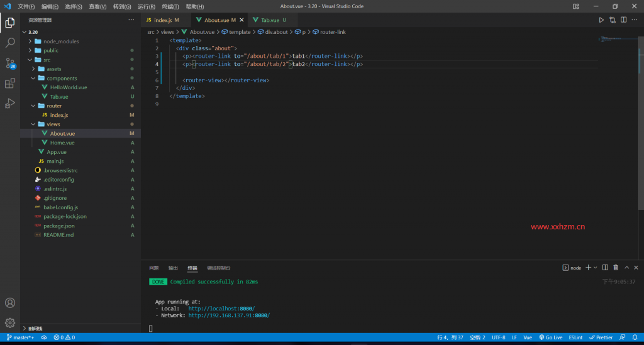Image resolution: width=644 pixels, height=345 pixels.
Task: Open the Extensions view icon
Action: 10,84
